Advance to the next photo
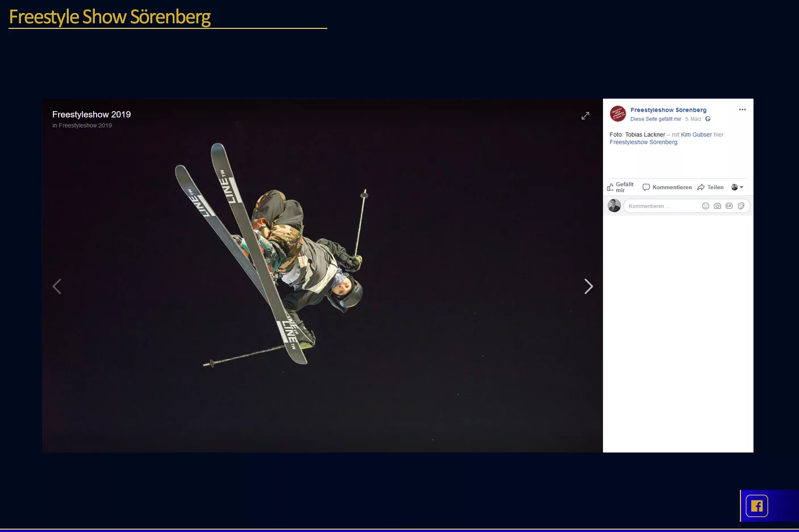This screenshot has height=532, width=799. [588, 287]
